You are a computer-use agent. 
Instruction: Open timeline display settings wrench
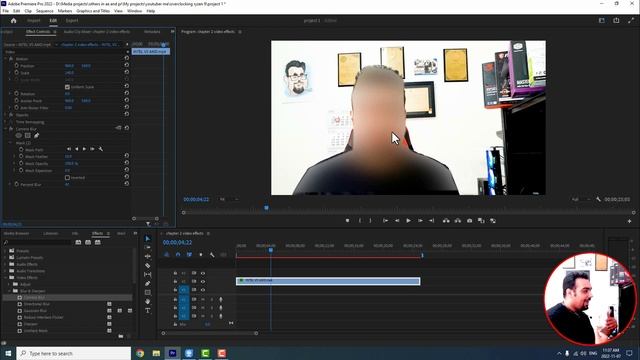pos(212,255)
